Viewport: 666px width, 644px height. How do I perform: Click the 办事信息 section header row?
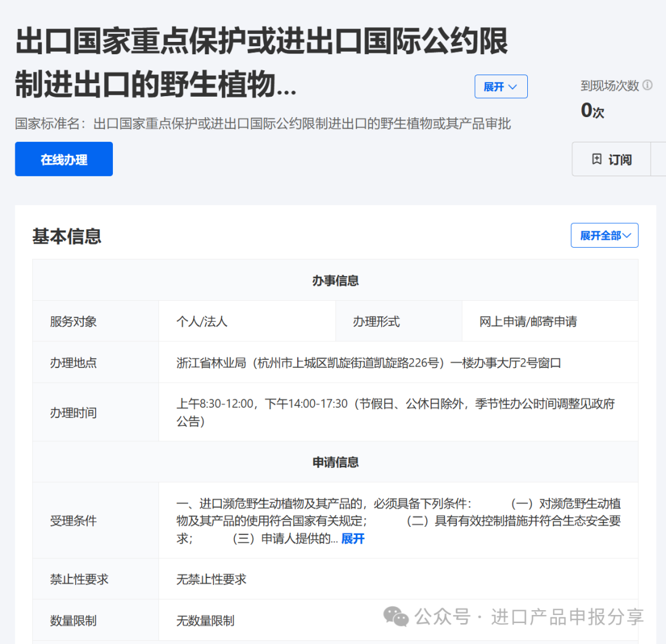click(x=335, y=280)
